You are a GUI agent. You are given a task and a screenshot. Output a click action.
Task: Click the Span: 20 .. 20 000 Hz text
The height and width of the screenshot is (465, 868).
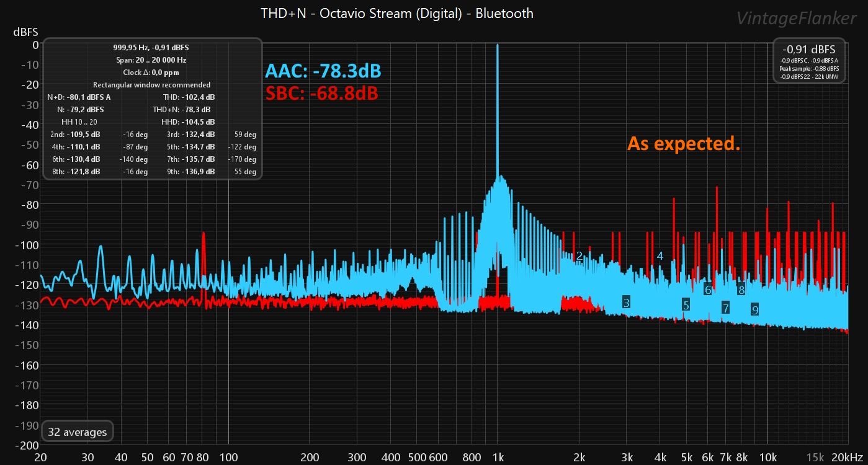point(151,60)
